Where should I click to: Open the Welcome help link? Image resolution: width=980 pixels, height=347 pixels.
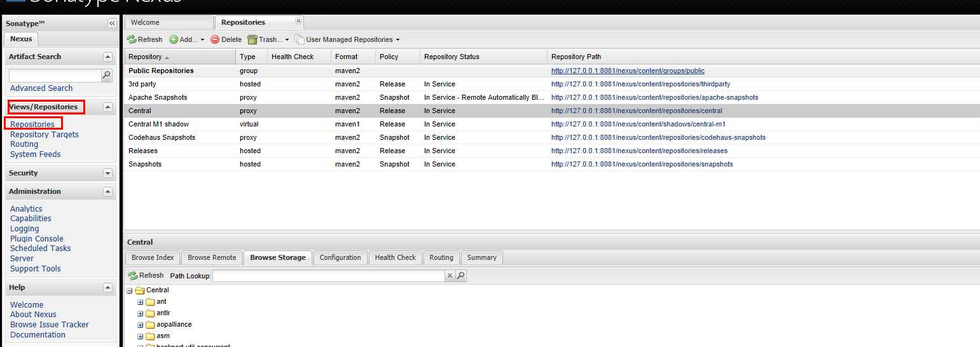click(27, 305)
